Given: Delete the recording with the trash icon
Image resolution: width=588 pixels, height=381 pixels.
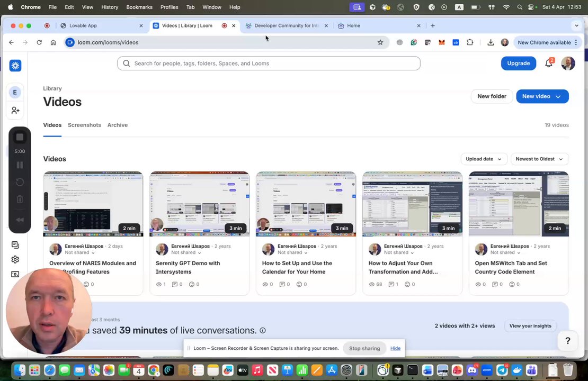Looking at the screenshot, I should pos(20,199).
